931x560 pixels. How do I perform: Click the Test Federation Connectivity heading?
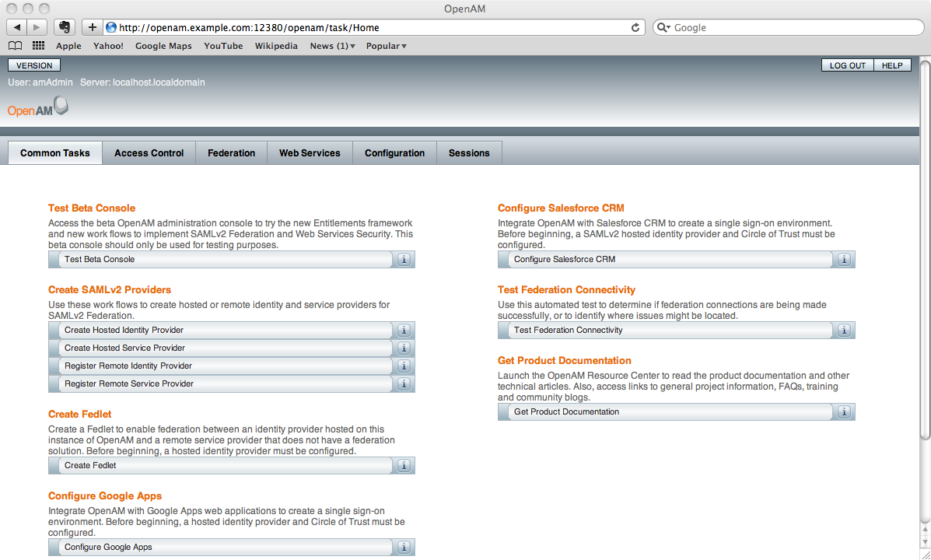pos(566,290)
